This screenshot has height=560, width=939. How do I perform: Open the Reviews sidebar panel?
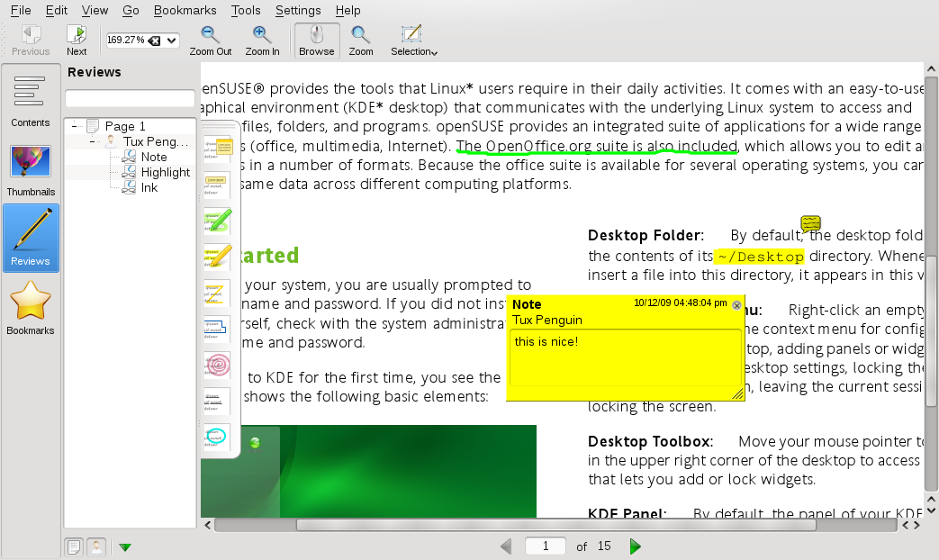click(31, 238)
